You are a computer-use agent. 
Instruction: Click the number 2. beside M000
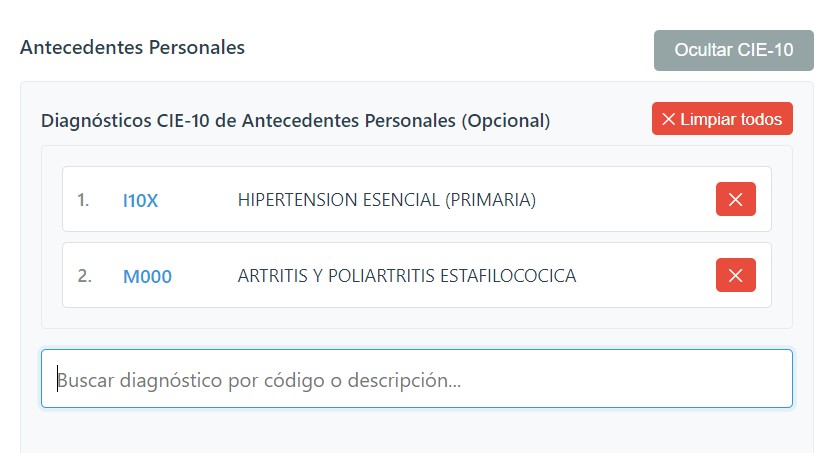pyautogui.click(x=84, y=276)
